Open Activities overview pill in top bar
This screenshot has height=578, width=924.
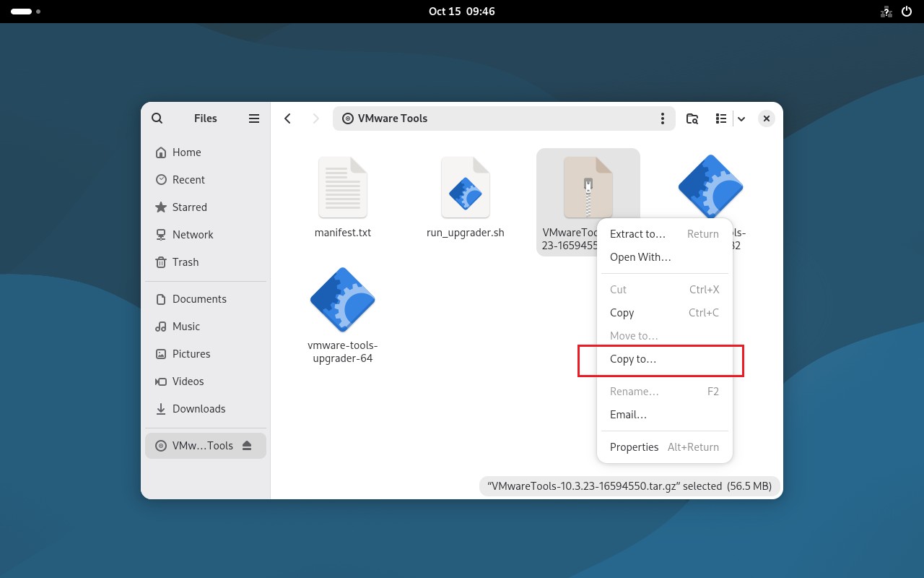[x=26, y=12]
